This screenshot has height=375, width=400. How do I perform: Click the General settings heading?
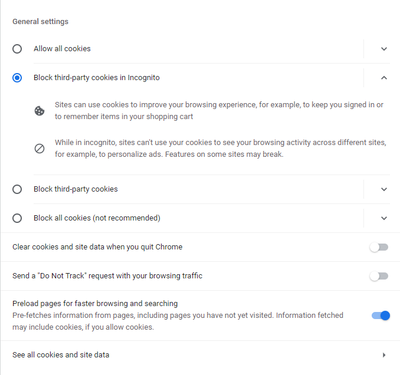pos(40,21)
